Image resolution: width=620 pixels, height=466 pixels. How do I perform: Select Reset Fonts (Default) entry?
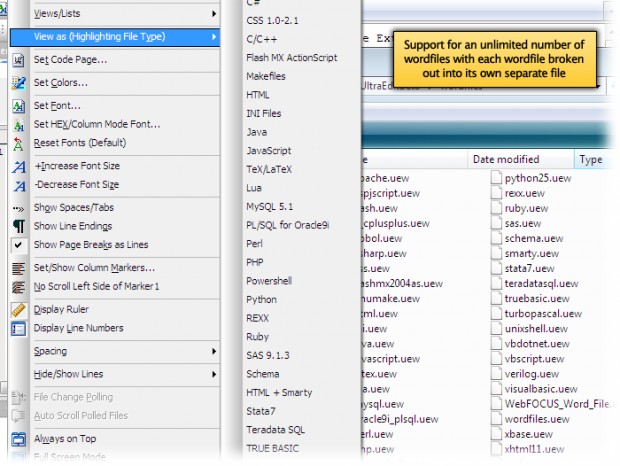[80, 143]
